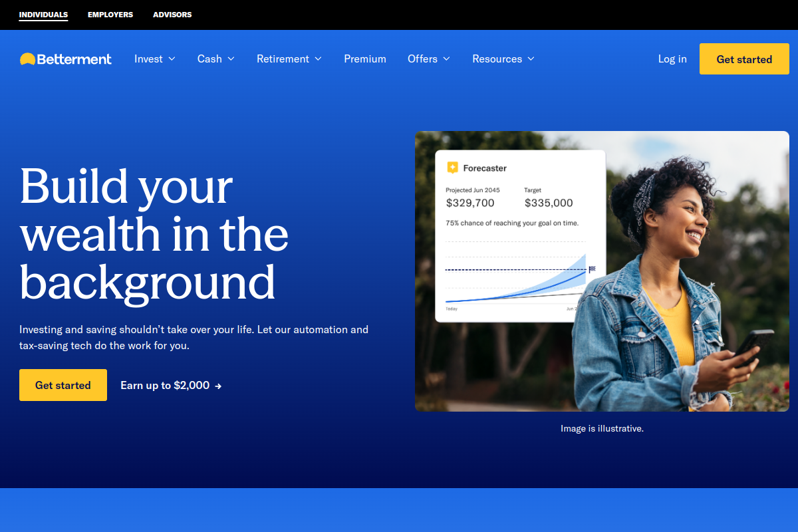The width and height of the screenshot is (798, 532).
Task: Expand the Invest dropdown menu
Action: [x=155, y=59]
